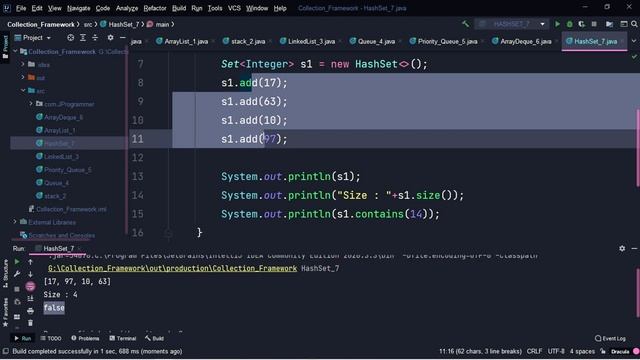Hide the Project panel with minus icon
The height and width of the screenshot is (360, 640).
122,38
